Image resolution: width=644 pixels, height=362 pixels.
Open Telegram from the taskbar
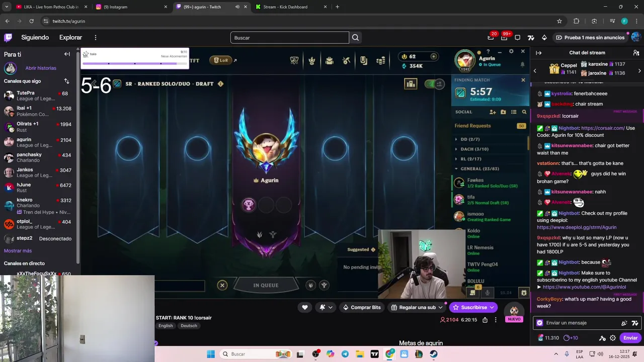click(x=345, y=354)
